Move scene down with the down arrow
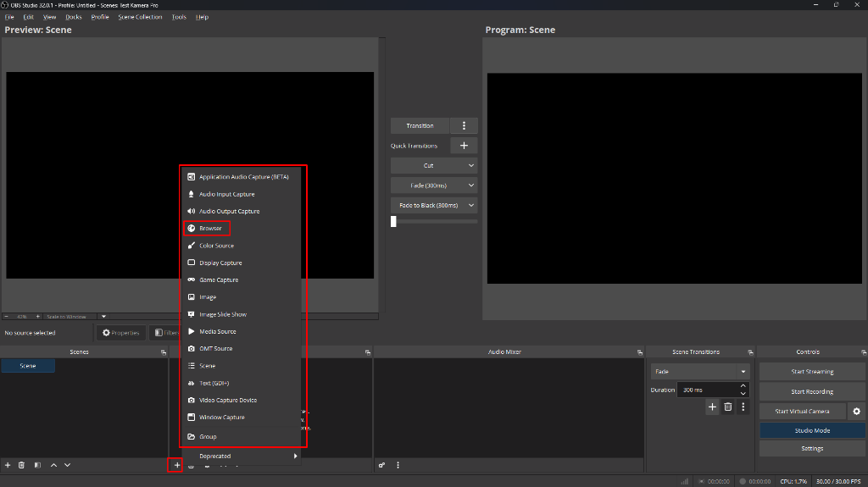Viewport: 868px width, 487px height. (x=68, y=466)
